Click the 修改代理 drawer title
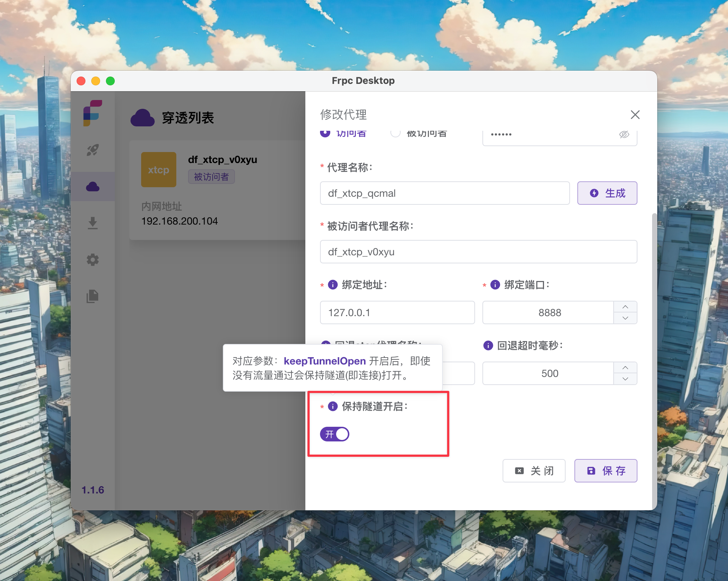The height and width of the screenshot is (581, 728). coord(343,115)
